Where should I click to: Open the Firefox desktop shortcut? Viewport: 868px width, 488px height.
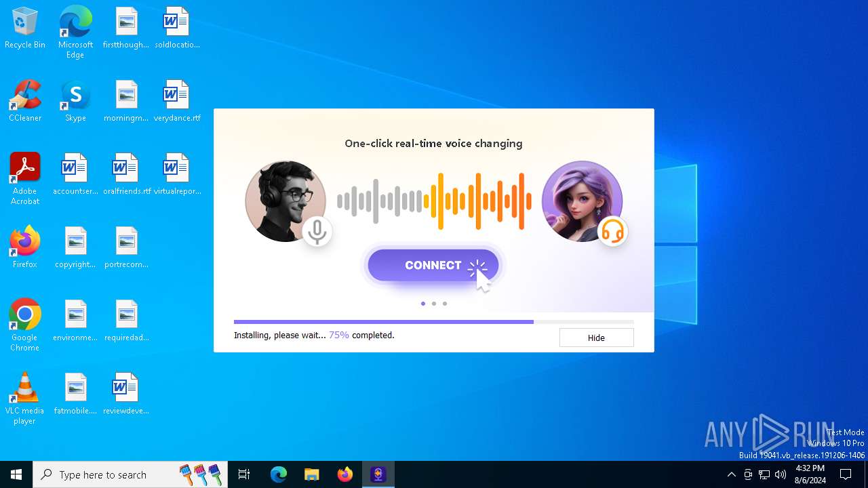[x=25, y=248]
